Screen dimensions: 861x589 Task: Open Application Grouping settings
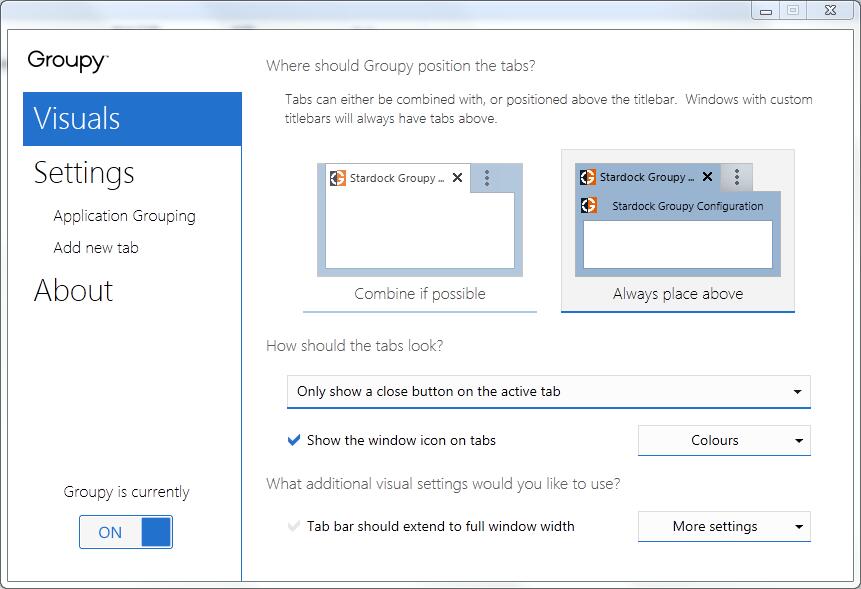[124, 216]
